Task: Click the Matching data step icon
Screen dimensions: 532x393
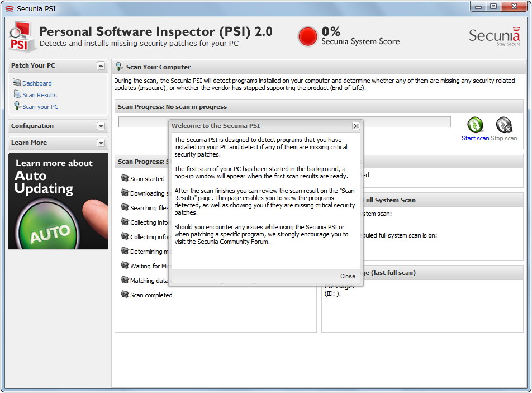Action: coord(125,280)
